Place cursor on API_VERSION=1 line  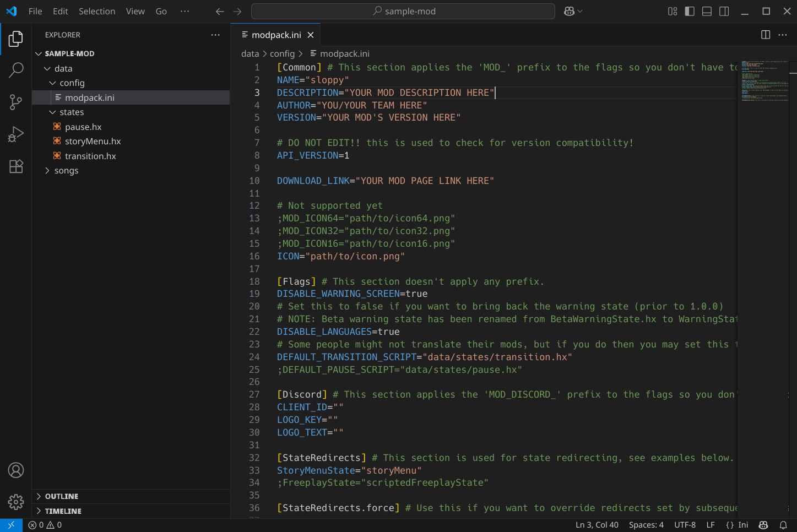[x=313, y=155]
